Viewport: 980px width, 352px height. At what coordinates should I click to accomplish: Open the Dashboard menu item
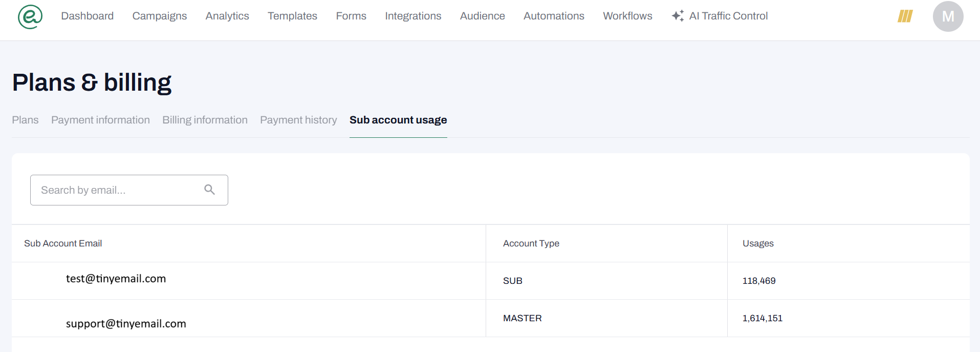point(88,16)
